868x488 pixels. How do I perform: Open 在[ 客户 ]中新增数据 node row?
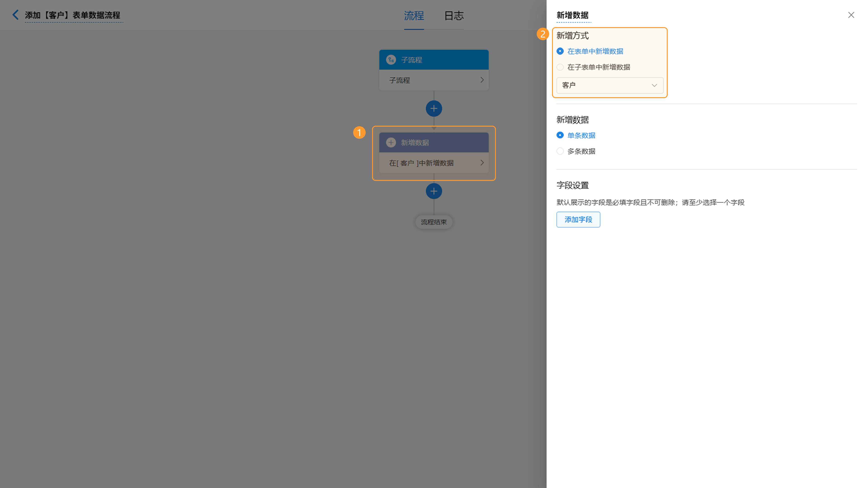[434, 163]
